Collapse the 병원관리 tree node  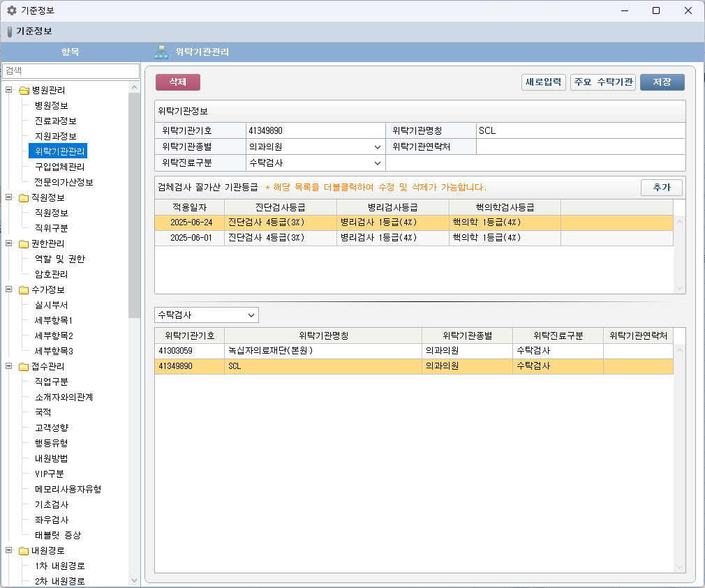click(x=9, y=90)
